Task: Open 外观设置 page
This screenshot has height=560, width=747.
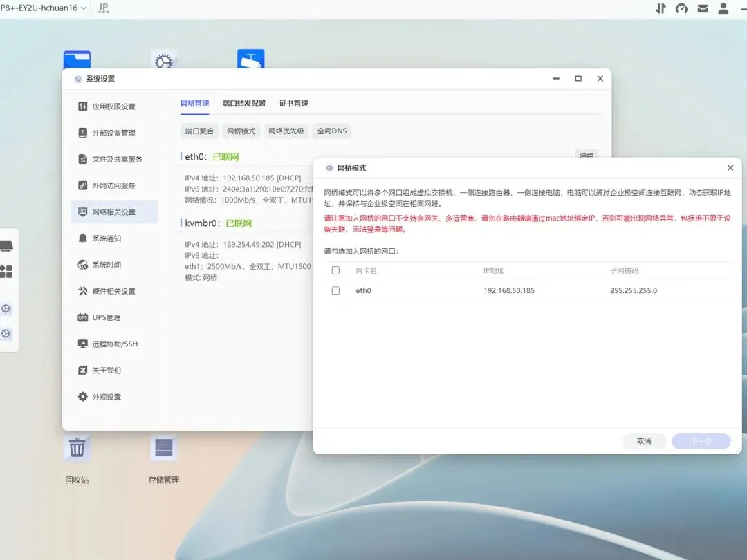Action: click(x=114, y=397)
